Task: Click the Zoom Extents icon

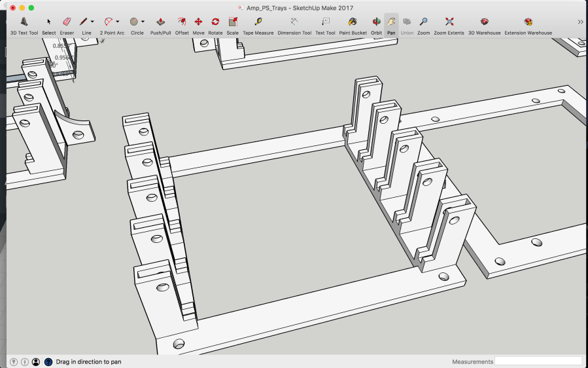Action: pos(449,22)
